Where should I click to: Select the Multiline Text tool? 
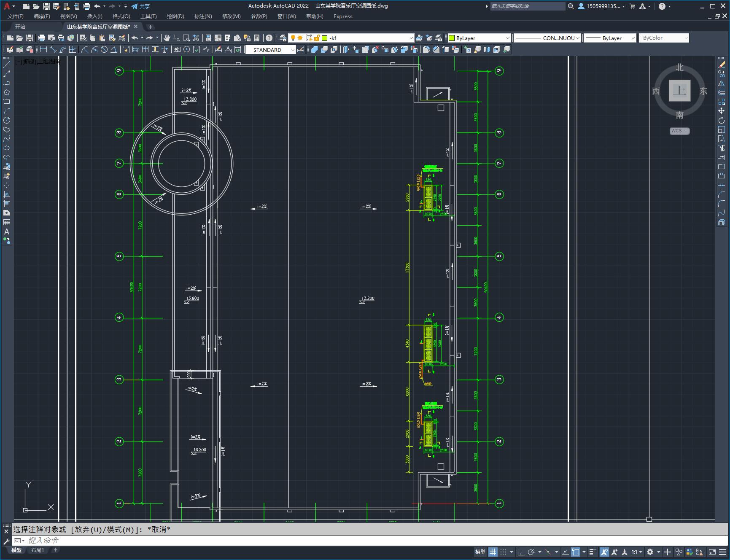click(7, 232)
